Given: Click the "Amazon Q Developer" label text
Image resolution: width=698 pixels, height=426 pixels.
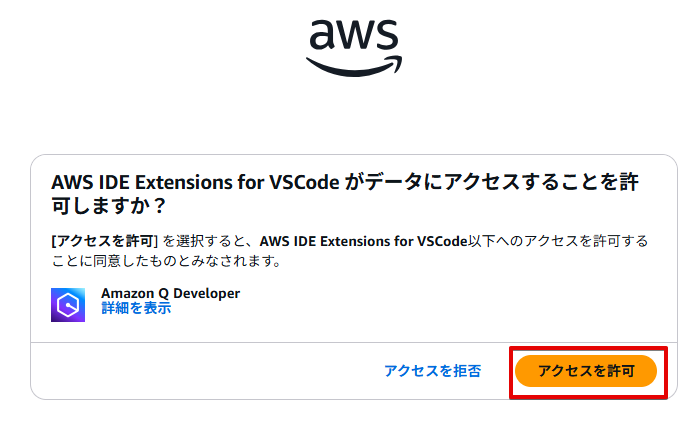Looking at the screenshot, I should [x=170, y=293].
